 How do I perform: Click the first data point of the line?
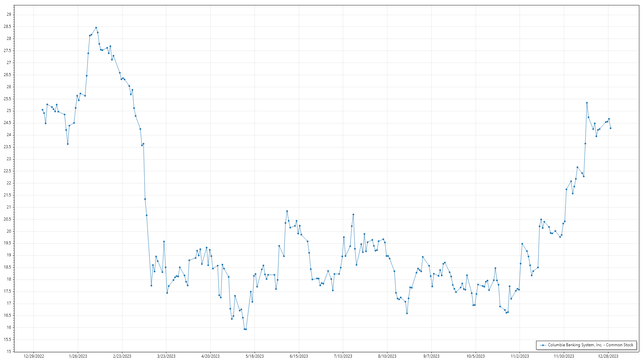[x=42, y=110]
